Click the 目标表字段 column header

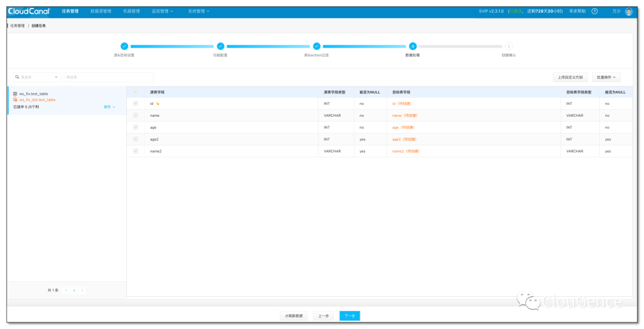pos(401,92)
